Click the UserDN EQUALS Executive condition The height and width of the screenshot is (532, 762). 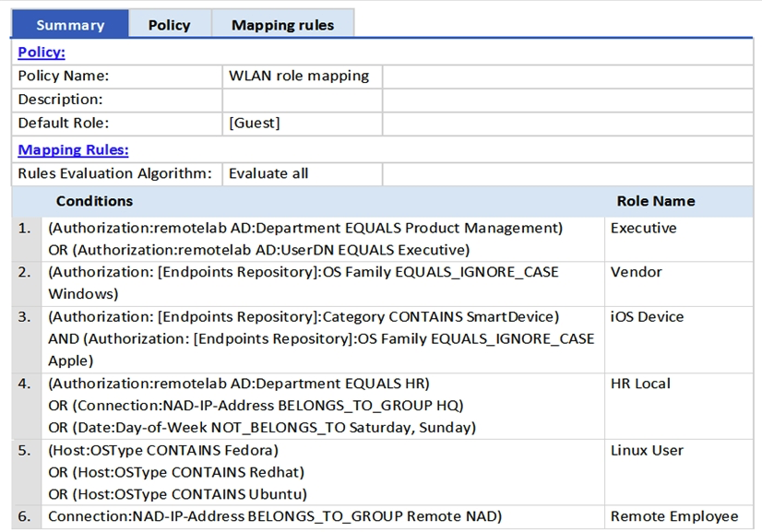pos(259,250)
